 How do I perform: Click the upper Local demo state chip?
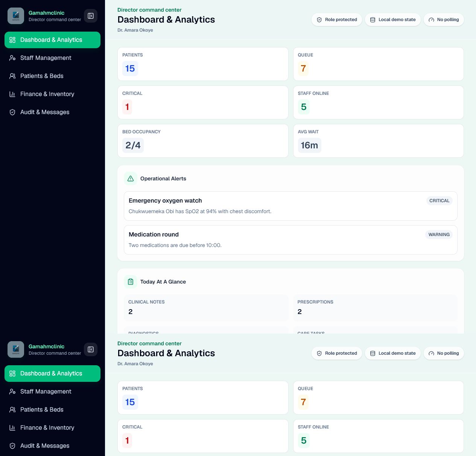(x=393, y=20)
